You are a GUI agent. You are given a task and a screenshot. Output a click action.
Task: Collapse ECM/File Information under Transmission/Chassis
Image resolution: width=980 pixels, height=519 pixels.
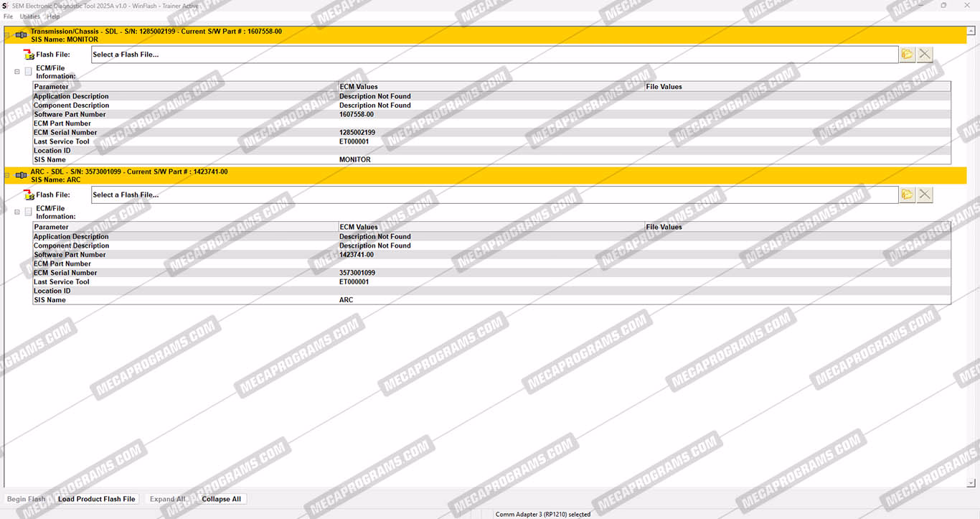click(17, 72)
